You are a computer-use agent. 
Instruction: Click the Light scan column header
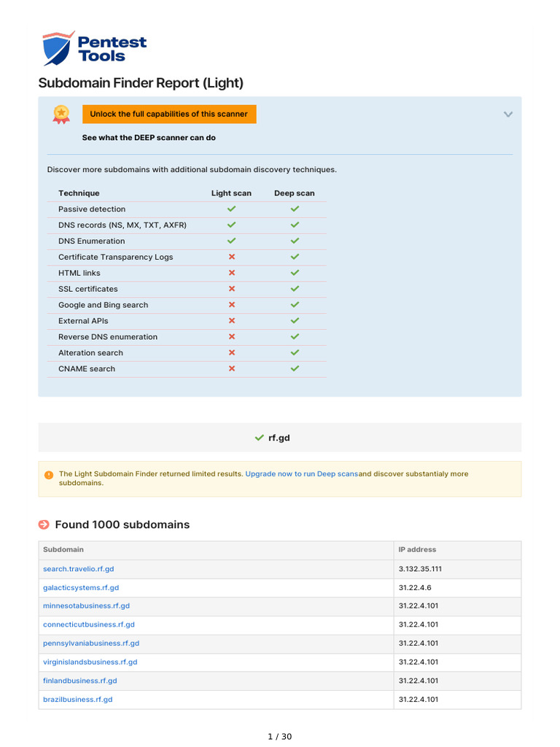pos(231,193)
